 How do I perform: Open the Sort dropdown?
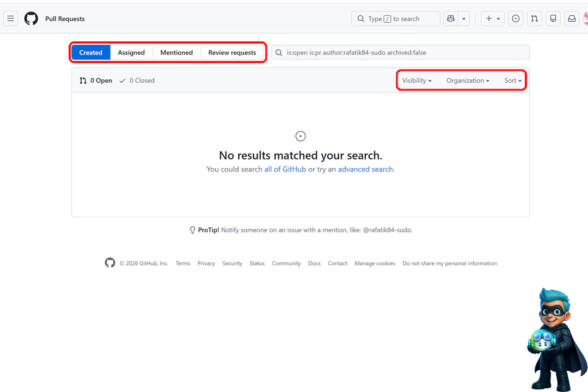[x=512, y=80]
